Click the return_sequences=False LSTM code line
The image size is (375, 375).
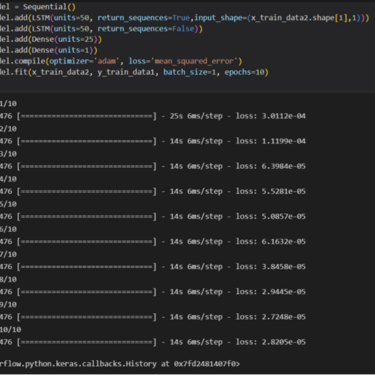pos(101,29)
